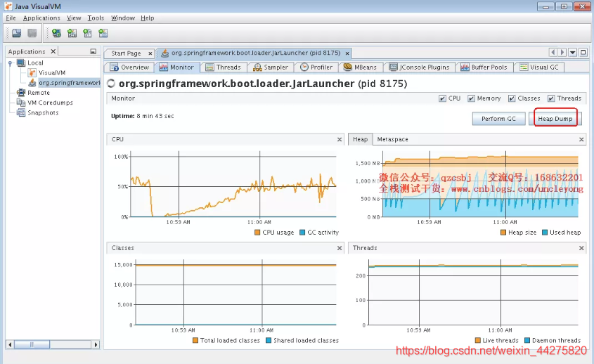Open the document list dropdown arrow

[573, 52]
